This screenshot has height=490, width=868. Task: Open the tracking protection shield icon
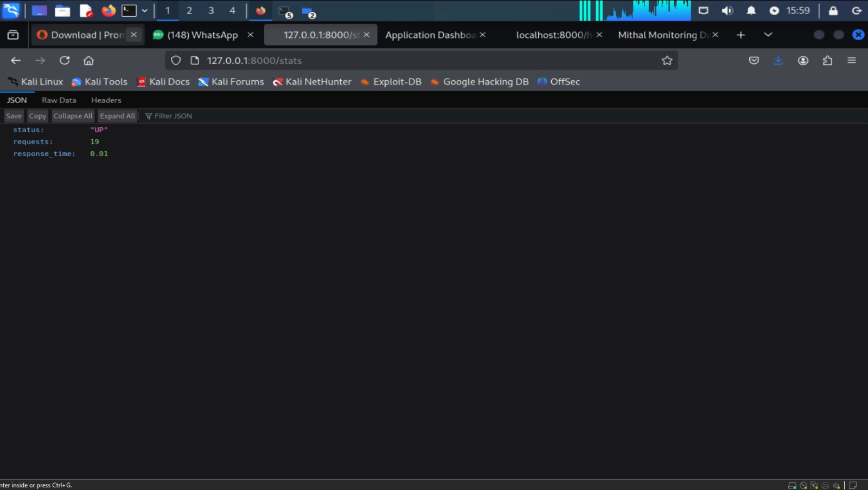176,60
